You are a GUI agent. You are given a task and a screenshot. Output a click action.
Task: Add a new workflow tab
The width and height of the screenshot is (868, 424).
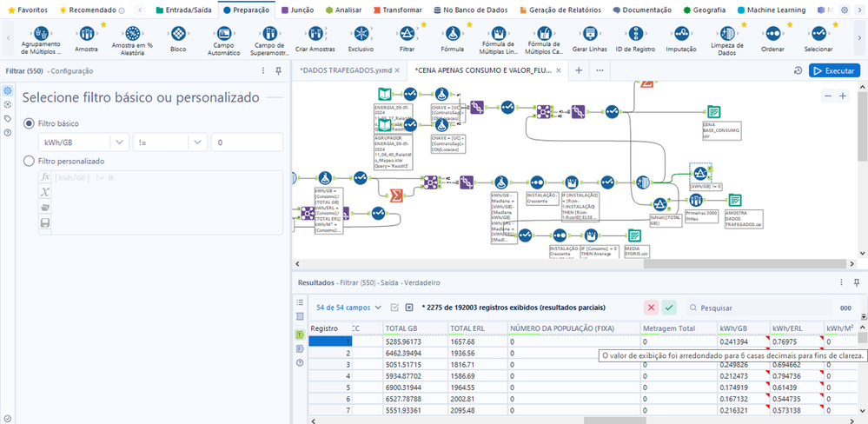click(579, 70)
